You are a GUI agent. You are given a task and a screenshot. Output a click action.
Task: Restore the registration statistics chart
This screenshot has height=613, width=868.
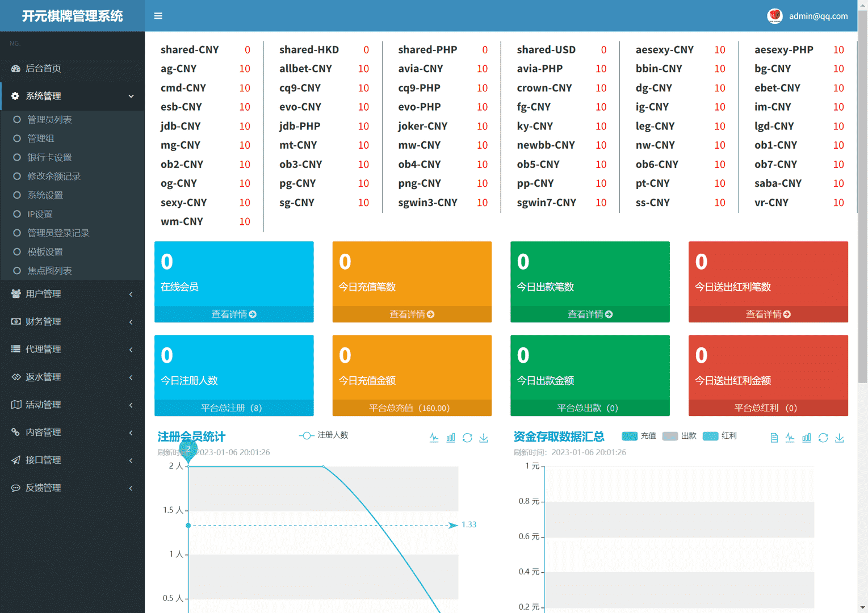click(467, 438)
